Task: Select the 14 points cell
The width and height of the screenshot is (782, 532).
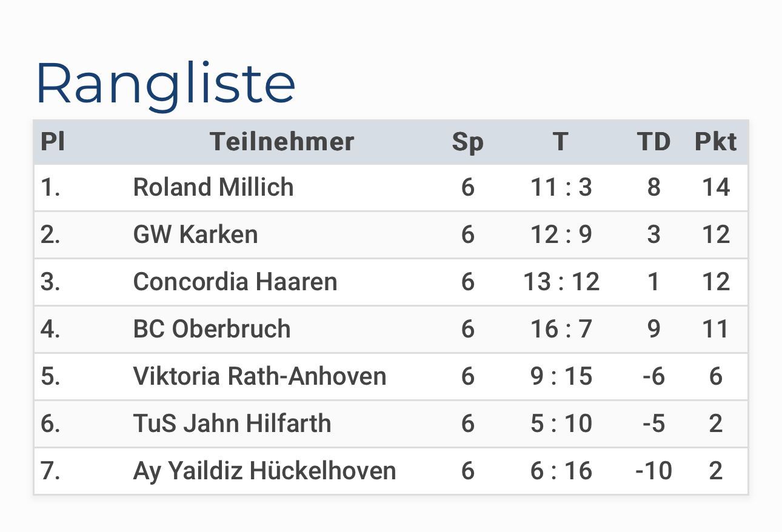Action: click(715, 187)
